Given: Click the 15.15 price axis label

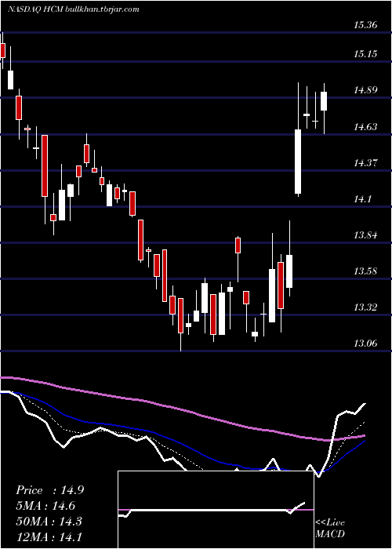Looking at the screenshot, I should [x=365, y=54].
